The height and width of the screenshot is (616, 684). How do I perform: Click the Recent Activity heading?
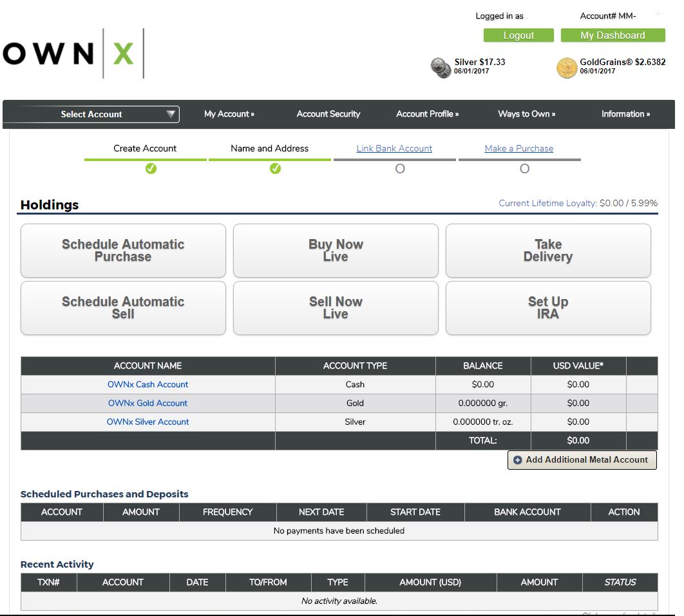[57, 564]
